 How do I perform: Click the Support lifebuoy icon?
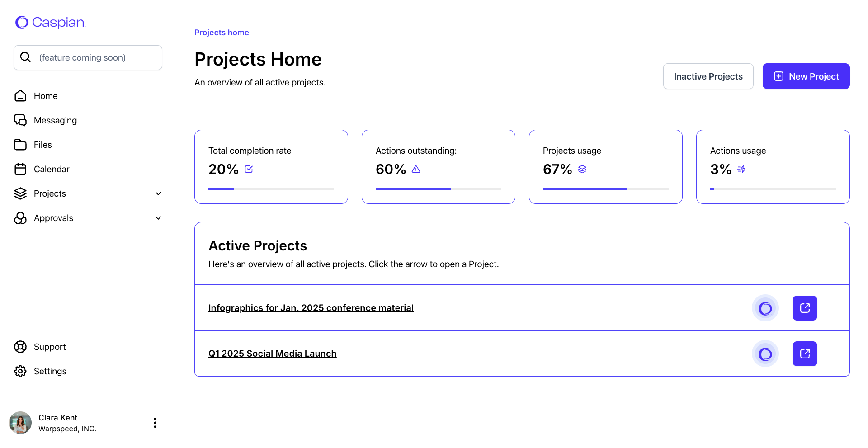tap(20, 347)
